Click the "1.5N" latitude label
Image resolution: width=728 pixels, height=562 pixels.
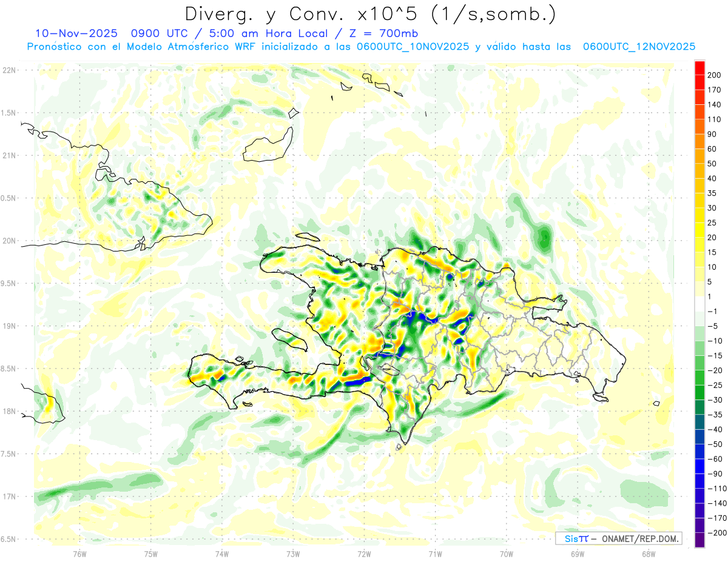[9, 113]
